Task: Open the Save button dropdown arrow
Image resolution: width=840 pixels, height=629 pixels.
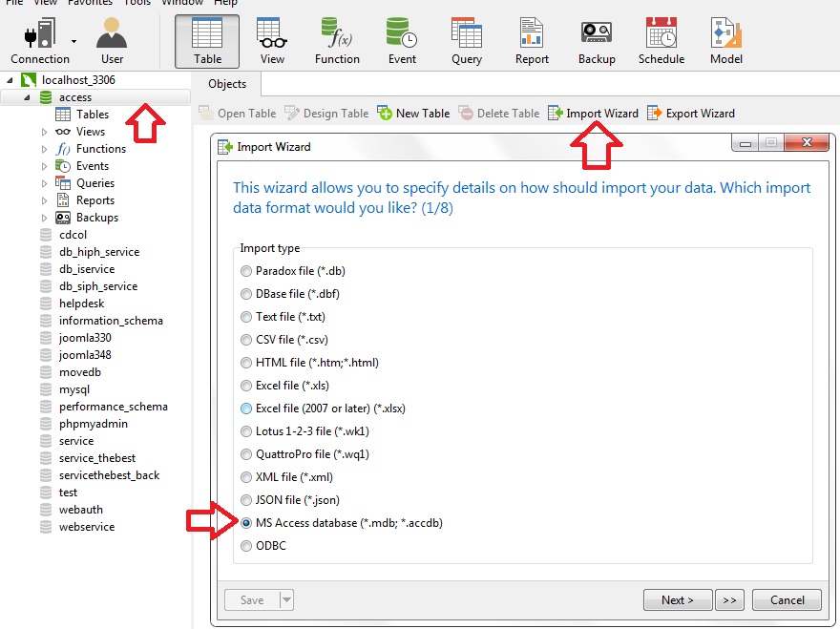Action: (285, 600)
